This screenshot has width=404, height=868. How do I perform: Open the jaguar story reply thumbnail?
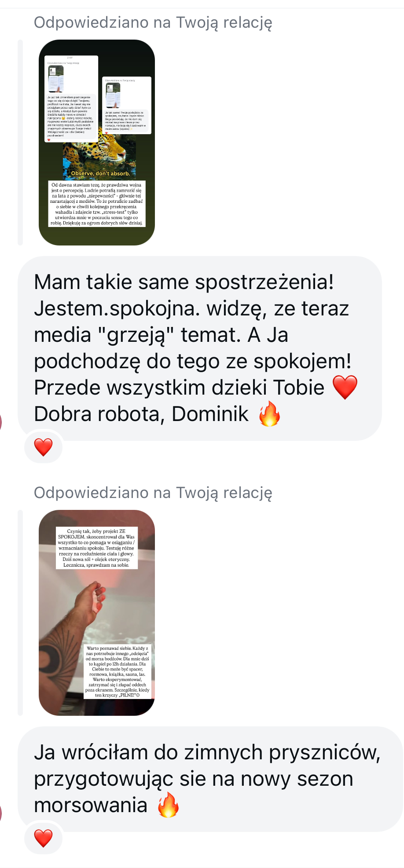tap(97, 143)
